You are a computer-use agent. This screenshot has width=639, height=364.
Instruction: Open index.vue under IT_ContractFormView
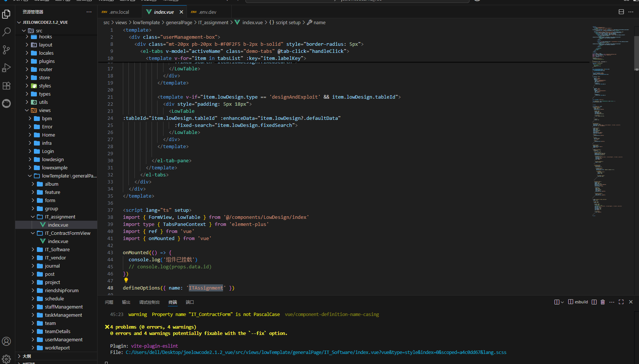(56, 242)
